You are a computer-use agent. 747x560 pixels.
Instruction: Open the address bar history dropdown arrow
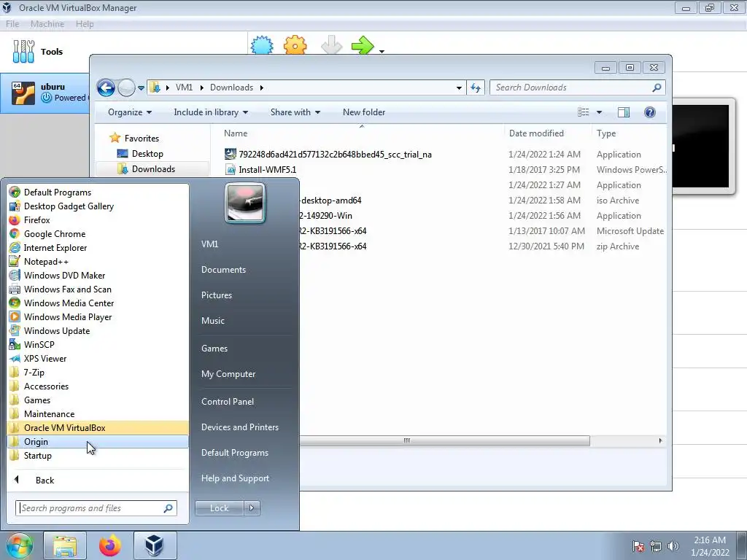click(459, 87)
